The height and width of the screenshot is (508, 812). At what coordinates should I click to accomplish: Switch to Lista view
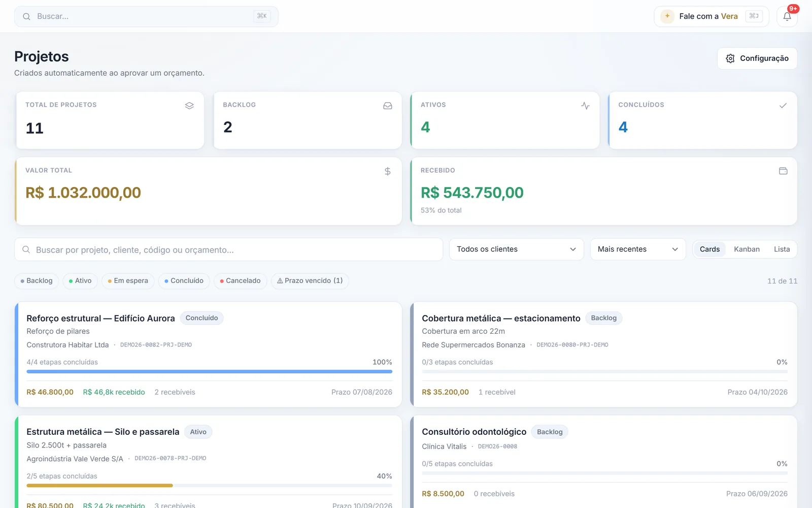pos(782,249)
